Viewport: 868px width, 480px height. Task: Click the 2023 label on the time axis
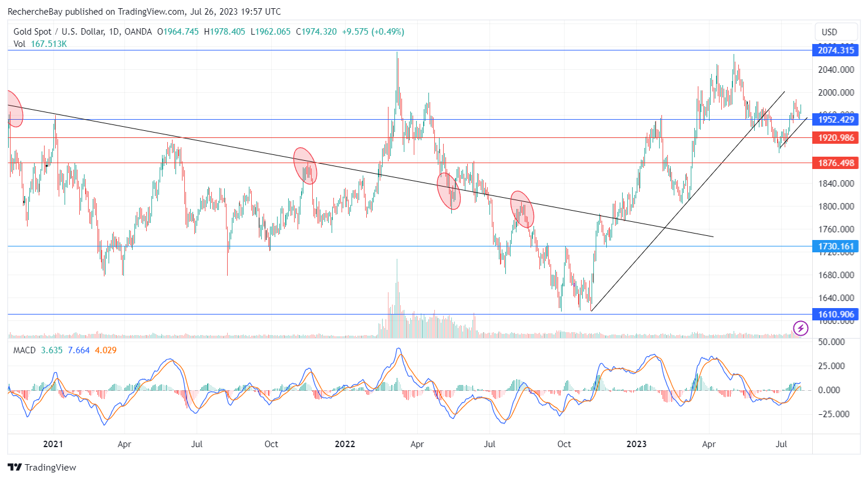(x=636, y=444)
